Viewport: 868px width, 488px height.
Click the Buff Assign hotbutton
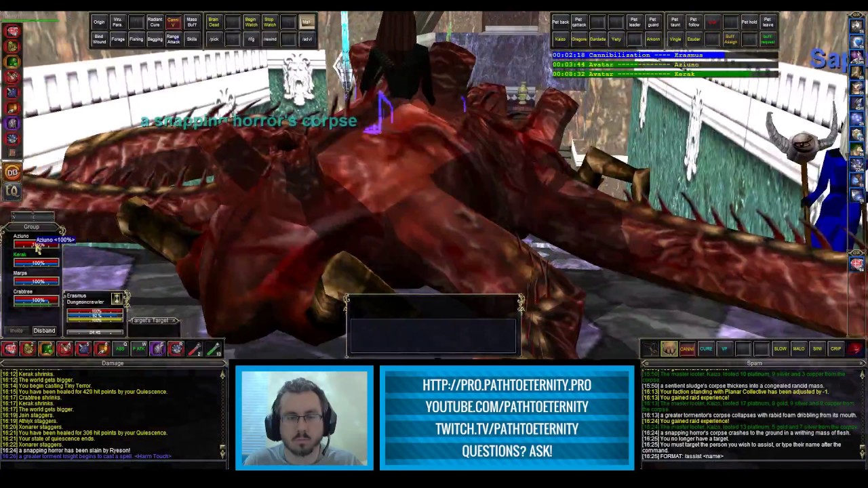[731, 39]
